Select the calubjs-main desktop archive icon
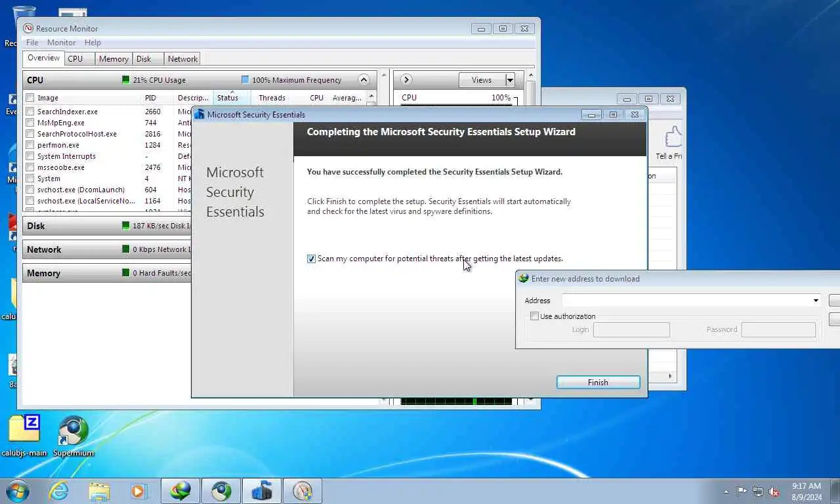The height and width of the screenshot is (504, 840). tap(24, 436)
